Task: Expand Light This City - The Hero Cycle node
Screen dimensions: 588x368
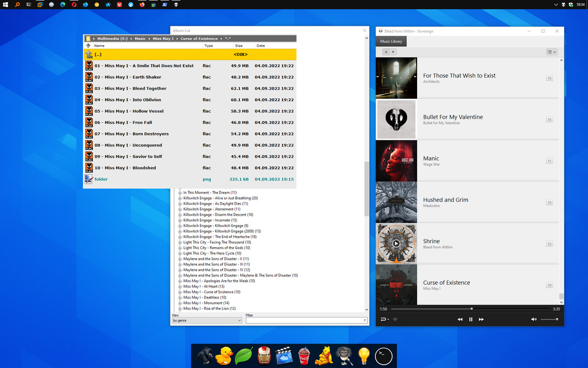Action: pos(181,253)
